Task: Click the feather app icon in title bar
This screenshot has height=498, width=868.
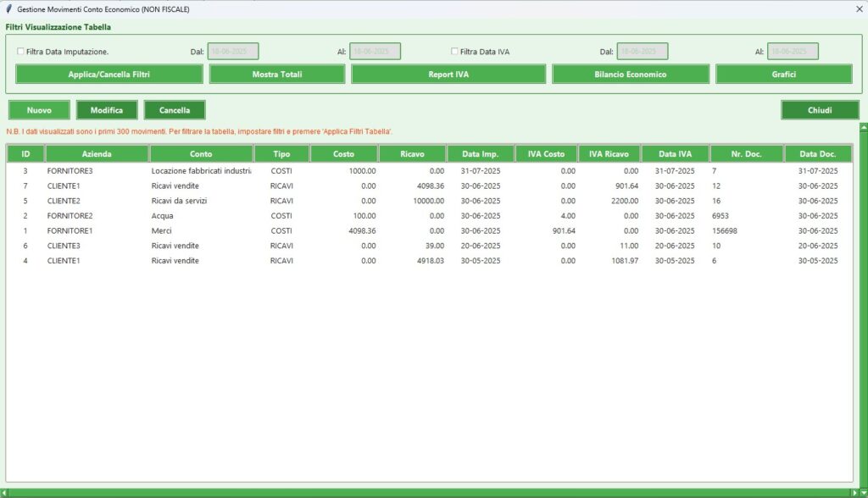Action: coord(8,8)
